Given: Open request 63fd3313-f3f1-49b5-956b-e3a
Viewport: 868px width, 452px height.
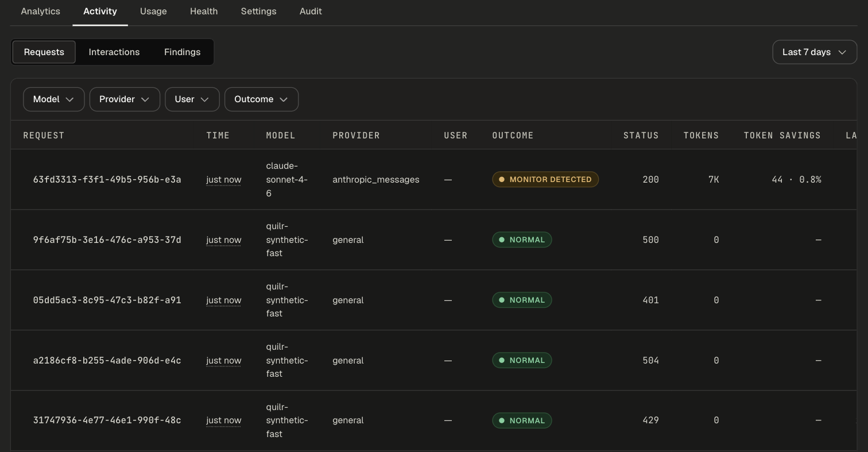Looking at the screenshot, I should click(107, 180).
